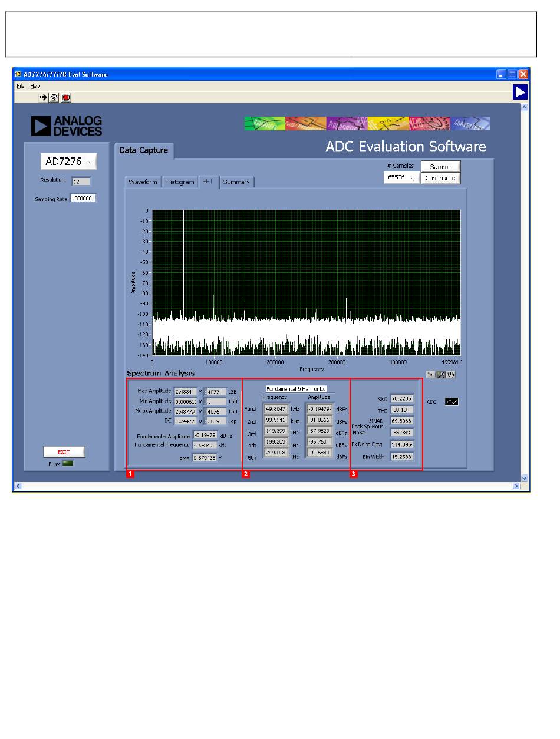Switch to the Waveform tab

pos(143,182)
